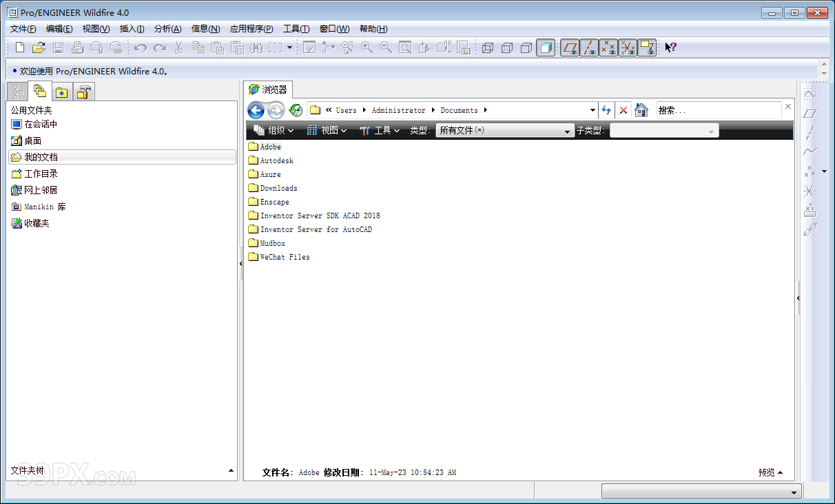835x504 pixels.
Task: Toggle coordinate systems visibility
Action: tap(628, 48)
